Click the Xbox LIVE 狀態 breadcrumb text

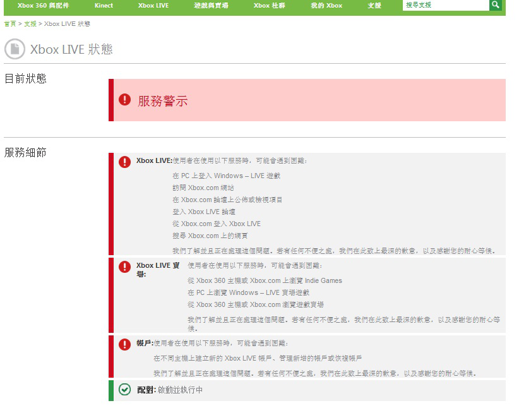[67, 24]
